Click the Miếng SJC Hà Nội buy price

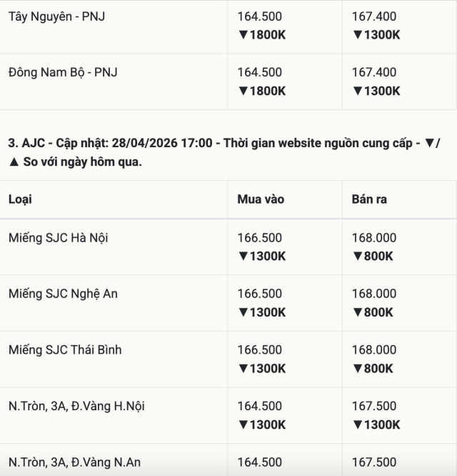point(260,238)
